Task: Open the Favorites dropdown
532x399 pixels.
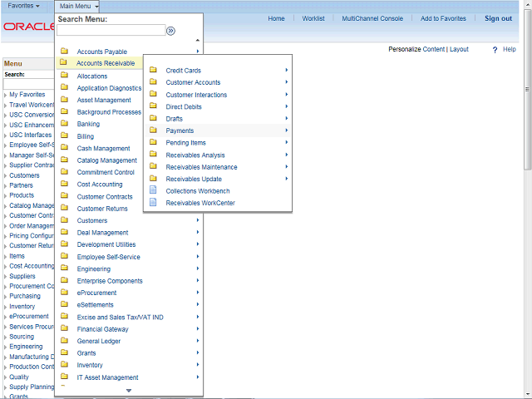Action: (x=23, y=6)
